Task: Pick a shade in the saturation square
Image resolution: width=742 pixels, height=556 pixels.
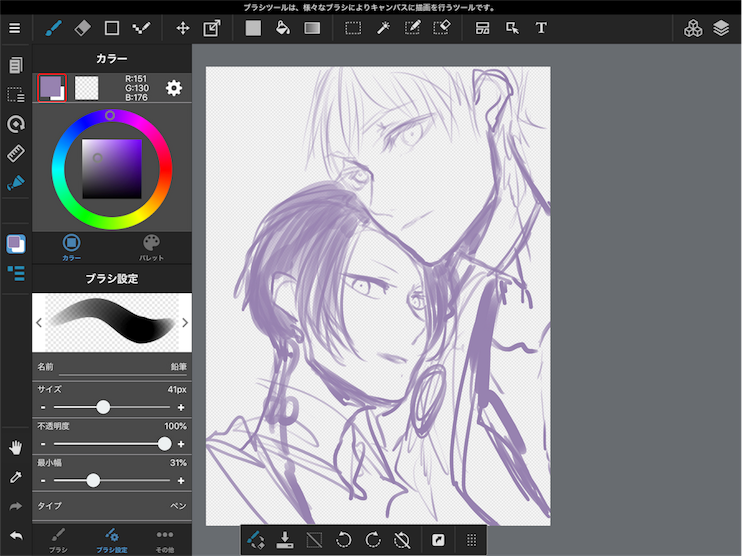Action: (x=112, y=169)
